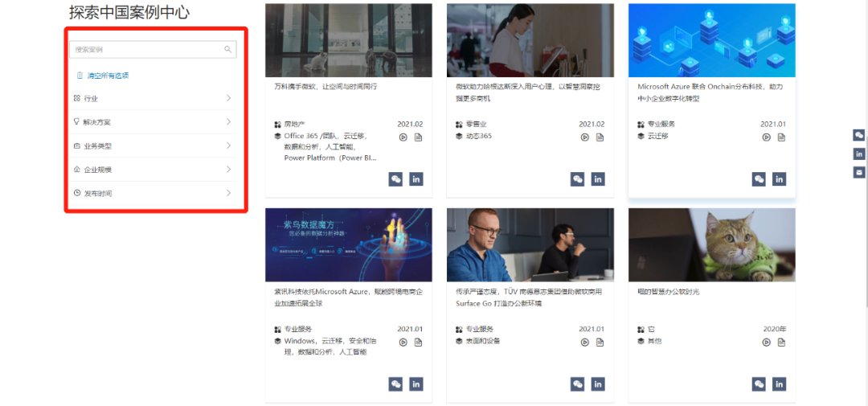Click the 房地产 industry tag
868x406 pixels.
click(x=294, y=124)
